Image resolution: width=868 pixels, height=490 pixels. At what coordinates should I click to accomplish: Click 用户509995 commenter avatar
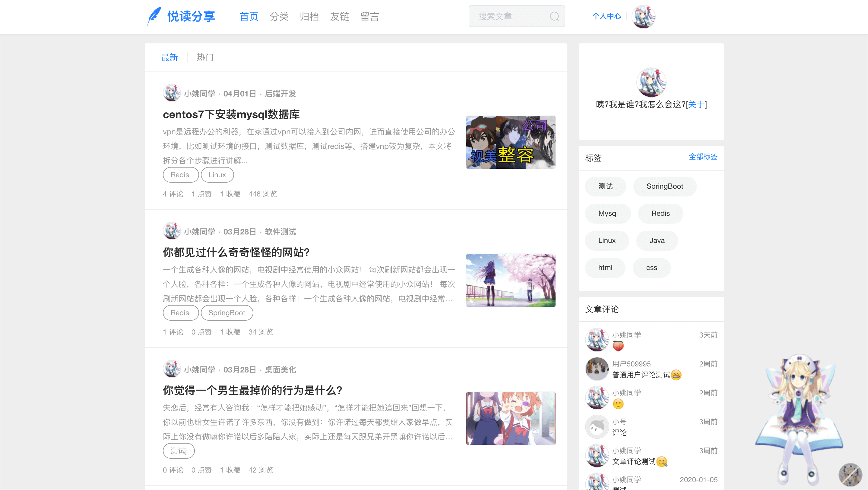point(597,369)
